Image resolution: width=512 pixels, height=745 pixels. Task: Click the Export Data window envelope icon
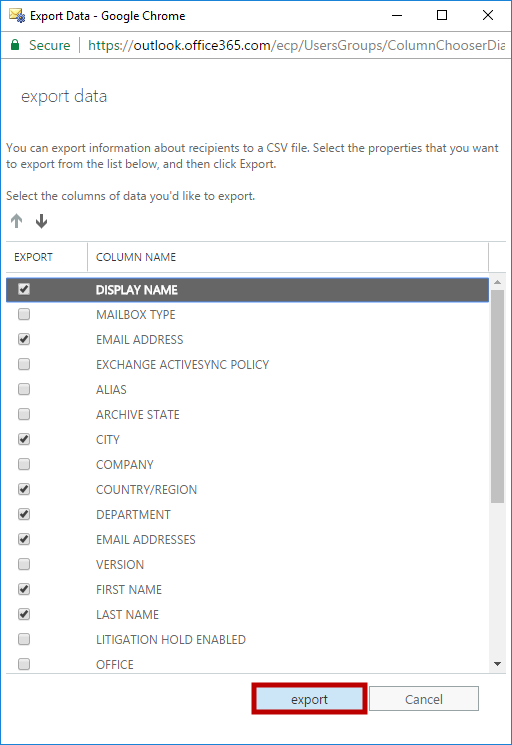click(x=17, y=15)
